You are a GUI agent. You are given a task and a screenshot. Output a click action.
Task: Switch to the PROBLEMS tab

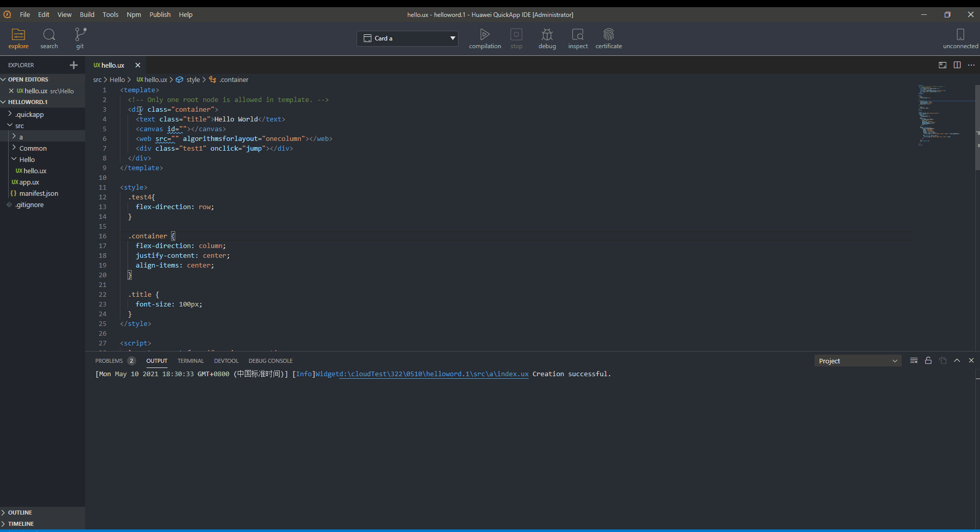pyautogui.click(x=109, y=361)
